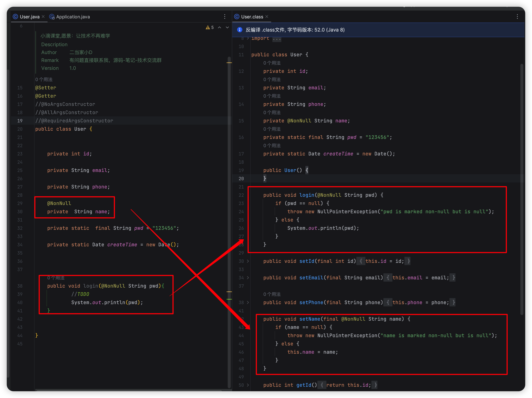The width and height of the screenshot is (532, 398).
Task: Expand the folded setEmail method
Action: [248, 278]
